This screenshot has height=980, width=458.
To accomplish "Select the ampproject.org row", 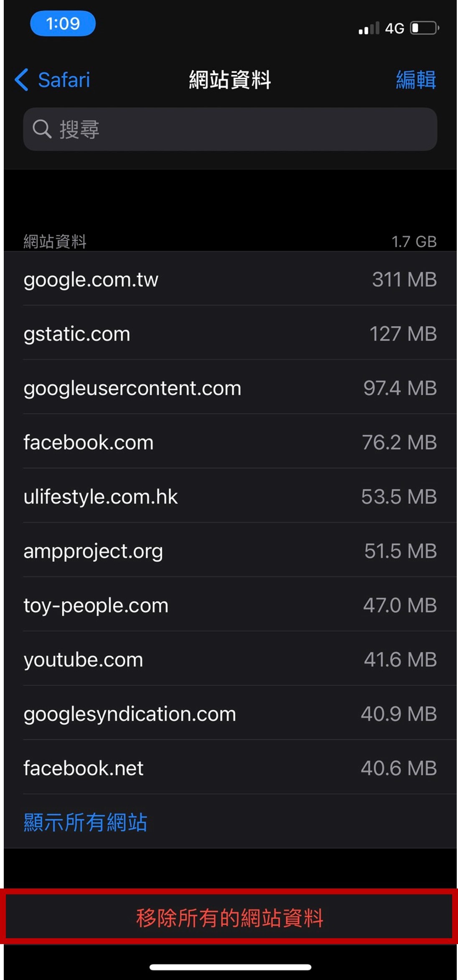I will coord(230,551).
